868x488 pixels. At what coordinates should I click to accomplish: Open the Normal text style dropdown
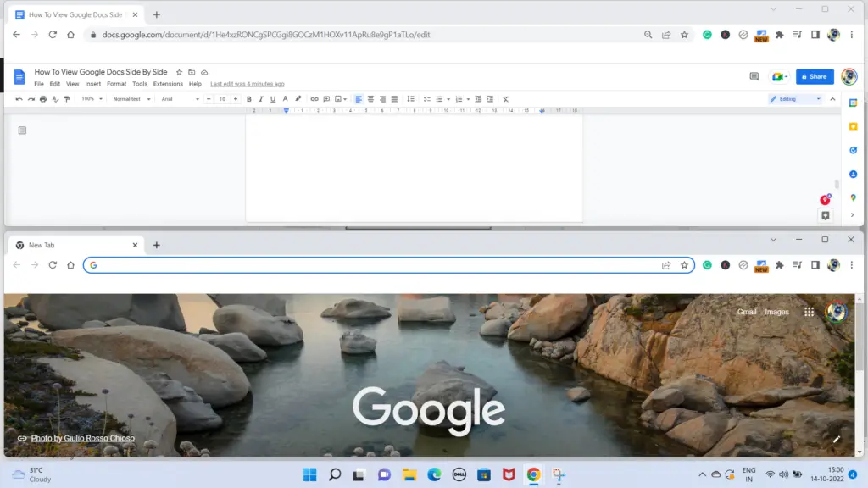click(x=131, y=99)
